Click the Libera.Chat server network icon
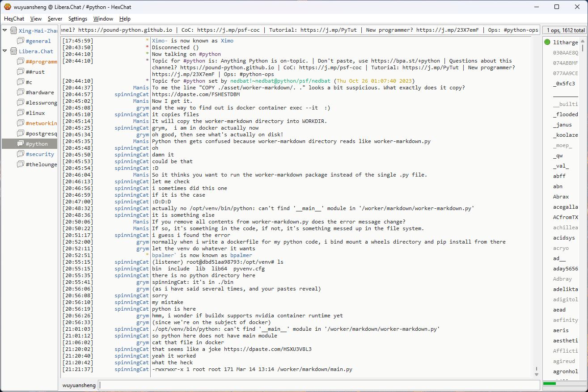Viewport: 588px width, 392px height. (x=13, y=51)
